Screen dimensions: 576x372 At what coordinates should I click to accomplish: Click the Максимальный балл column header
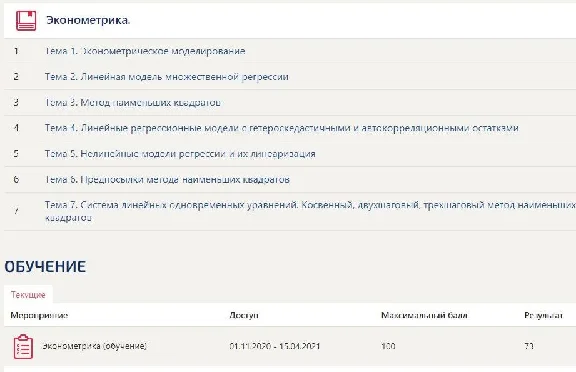tap(424, 315)
